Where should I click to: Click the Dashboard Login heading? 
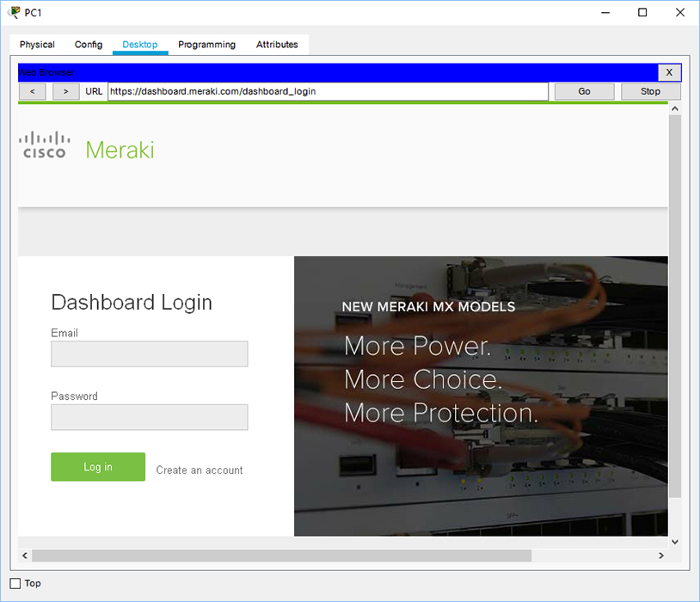(x=132, y=303)
